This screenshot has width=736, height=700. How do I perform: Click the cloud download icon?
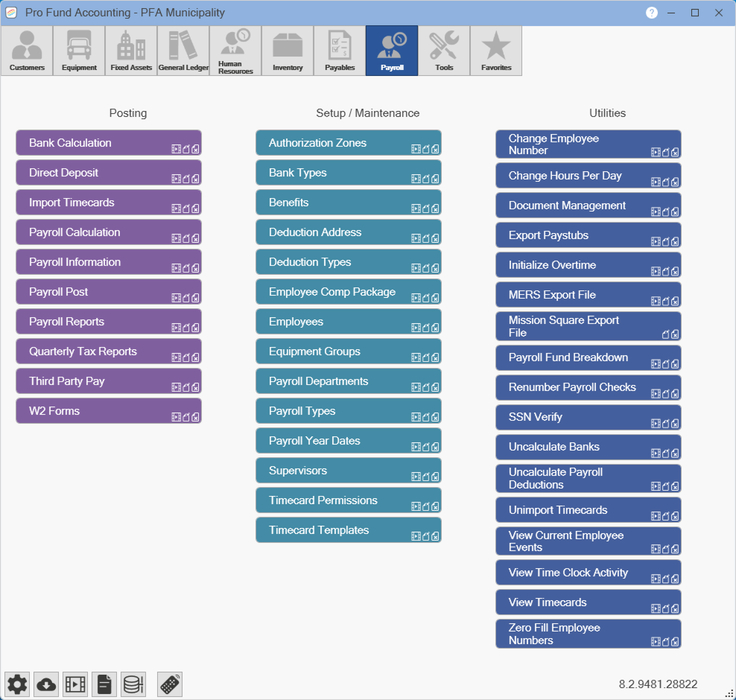coord(46,684)
